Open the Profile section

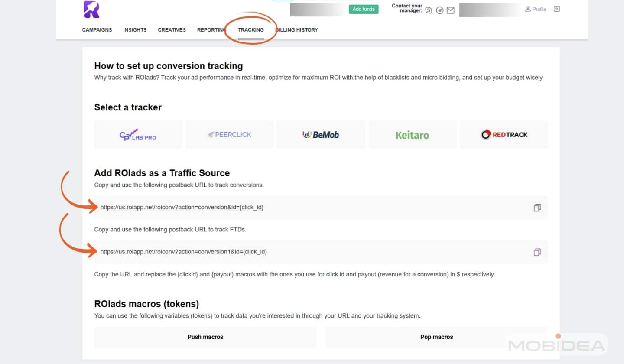pos(536,9)
